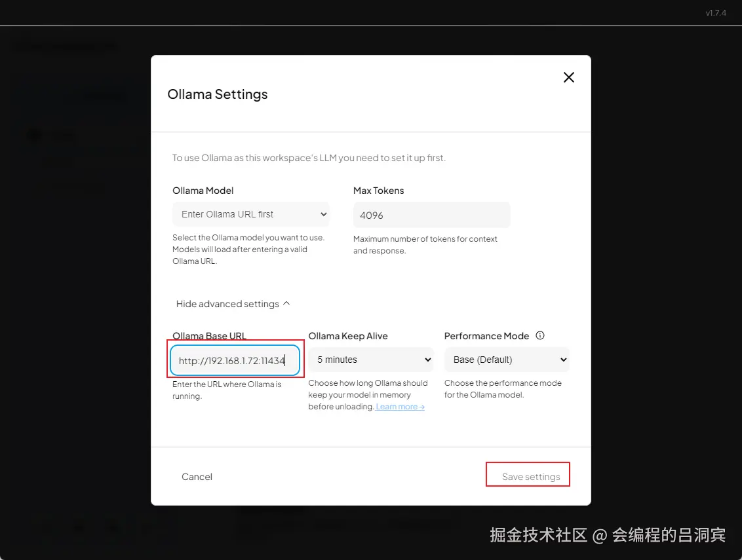
Task: Click the Max Tokens field showing 4096
Action: [431, 215]
